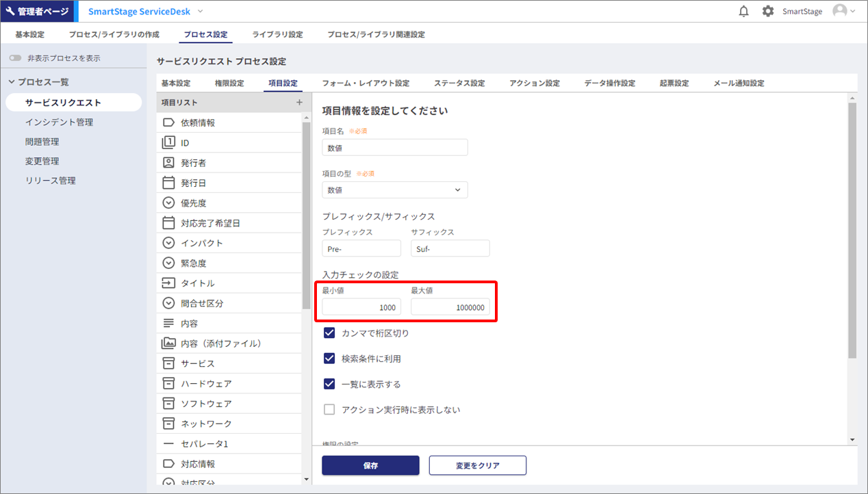Viewport: 868px width, 494px height.
Task: Select the ID item icon in list
Action: [168, 142]
